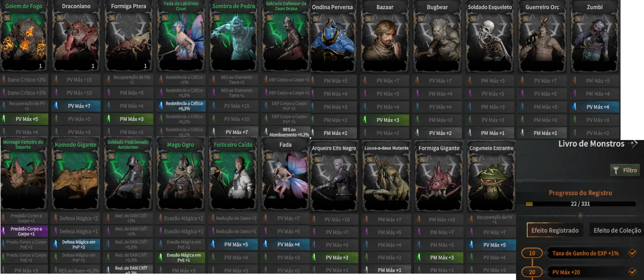644x280 pixels.
Task: Toggle the checkmark for Taxa de Ganho de EXP +1%
Action: pos(632,253)
